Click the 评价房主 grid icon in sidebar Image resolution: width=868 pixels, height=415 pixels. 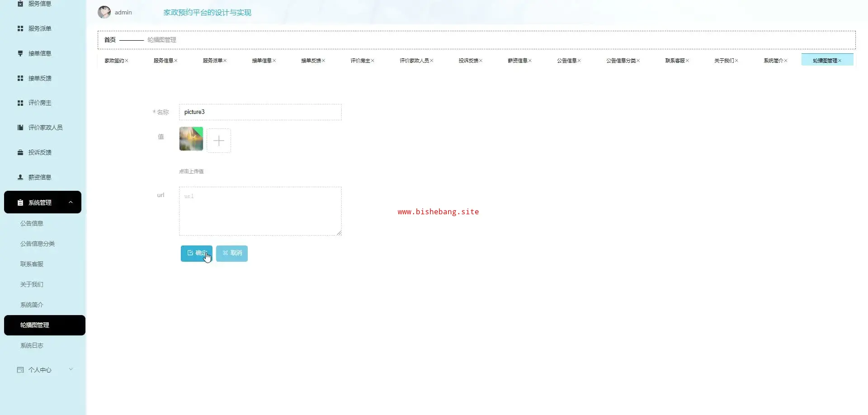pyautogui.click(x=20, y=103)
